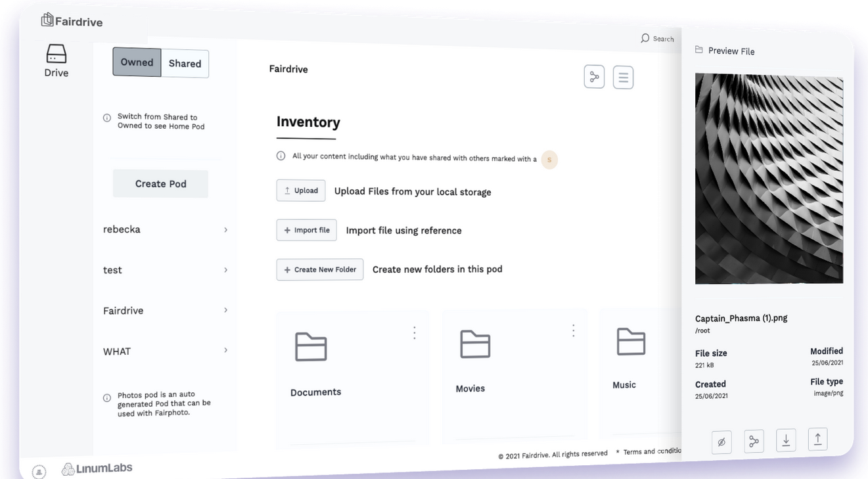Open Movies folder three-dot menu
868x479 pixels.
pyautogui.click(x=574, y=331)
